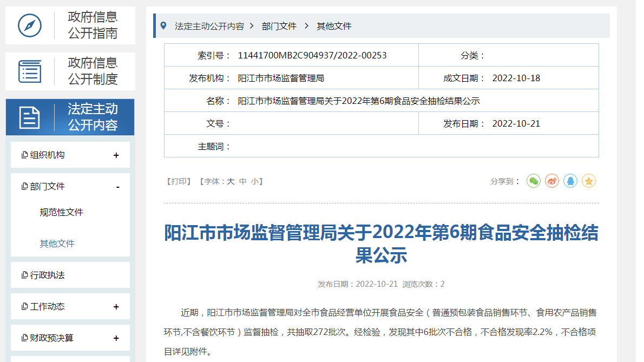Share the article to Weibo
The width and height of the screenshot is (644, 362).
552,181
